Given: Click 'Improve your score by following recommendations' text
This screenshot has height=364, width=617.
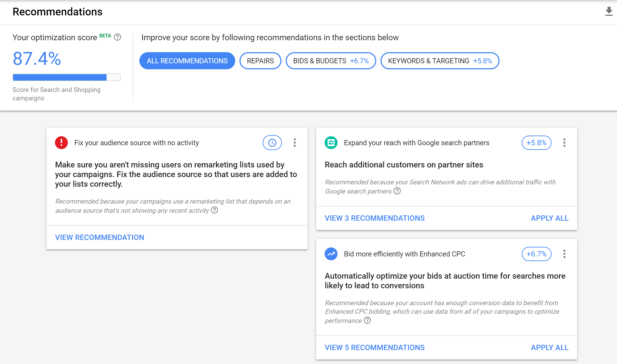Looking at the screenshot, I should (x=270, y=37).
